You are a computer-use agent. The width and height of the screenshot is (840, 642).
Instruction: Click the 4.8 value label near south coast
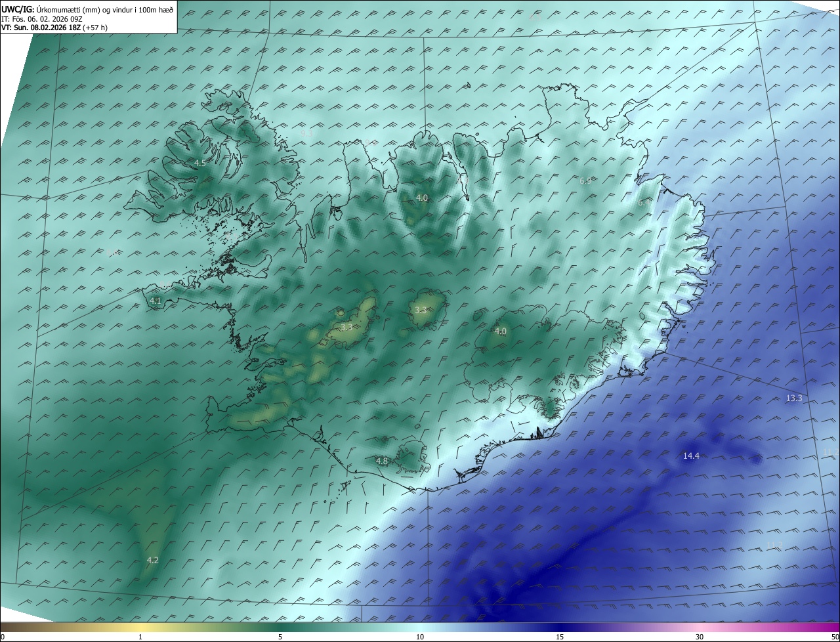click(382, 461)
